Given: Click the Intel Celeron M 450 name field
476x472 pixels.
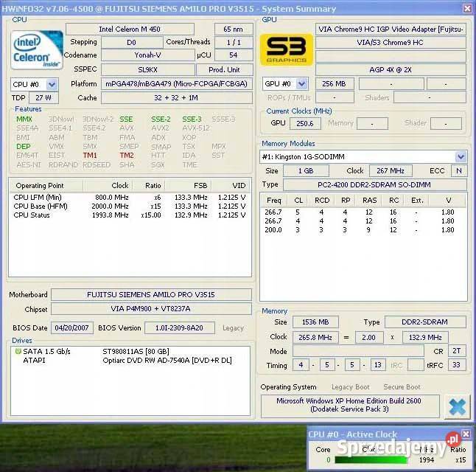Looking at the screenshot, I should (130, 29).
